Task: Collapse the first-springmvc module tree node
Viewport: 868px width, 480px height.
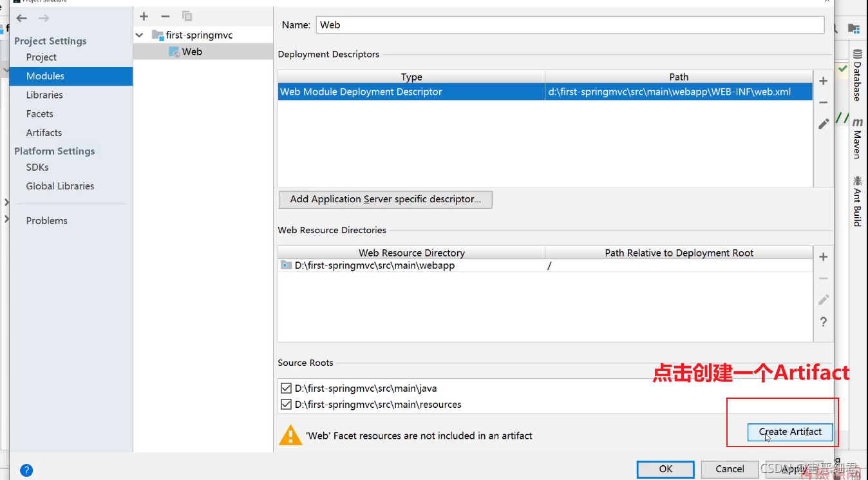Action: click(x=140, y=35)
